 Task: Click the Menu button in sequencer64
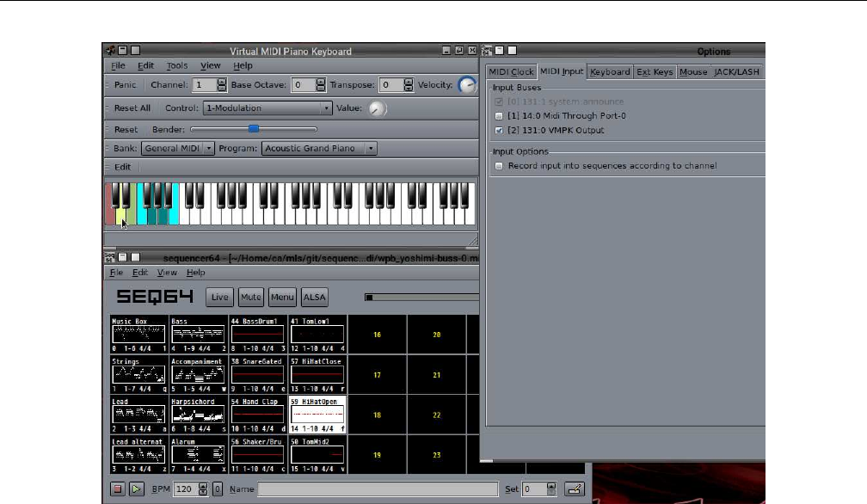coord(282,298)
